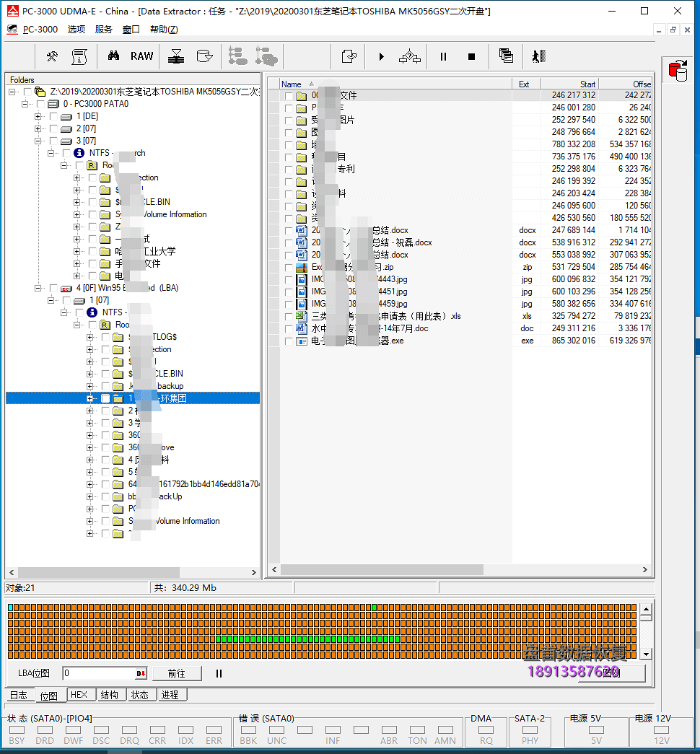This screenshot has height=754, width=700.
Task: Tick the checkbox next to 1 [DE]
Action: pyautogui.click(x=53, y=116)
